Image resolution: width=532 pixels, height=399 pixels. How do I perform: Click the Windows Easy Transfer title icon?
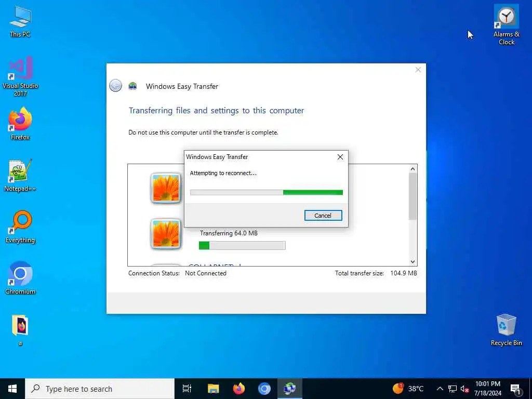pos(132,86)
